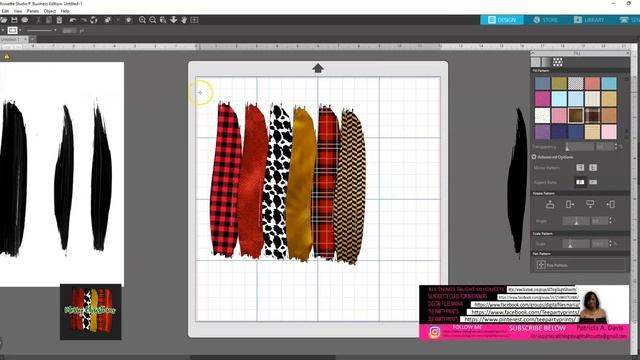Click the Fit to Page icon
Screen dimensions: 640x360
coord(194,20)
